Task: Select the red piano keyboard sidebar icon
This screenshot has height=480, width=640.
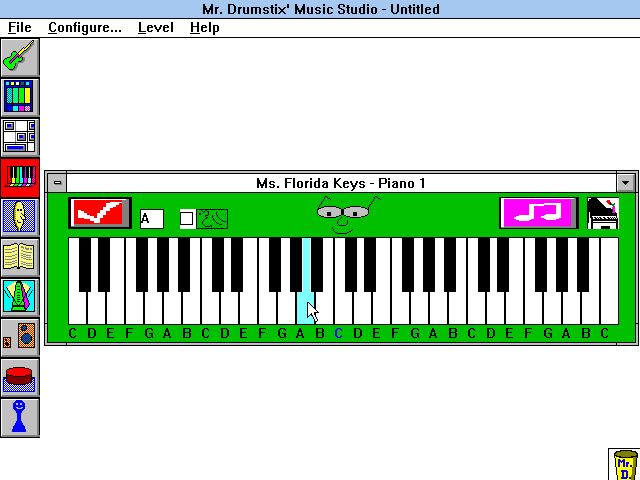Action: (20, 177)
